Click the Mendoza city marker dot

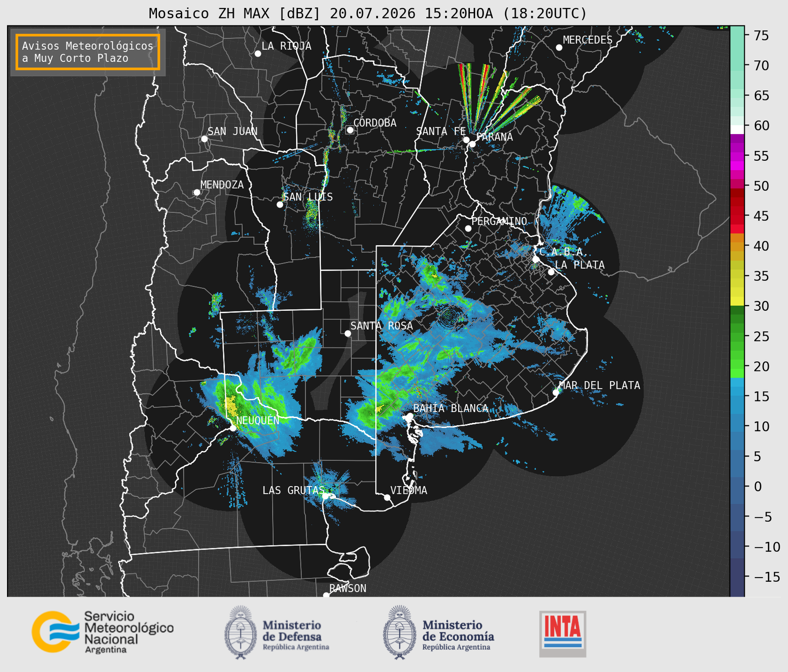(x=197, y=193)
